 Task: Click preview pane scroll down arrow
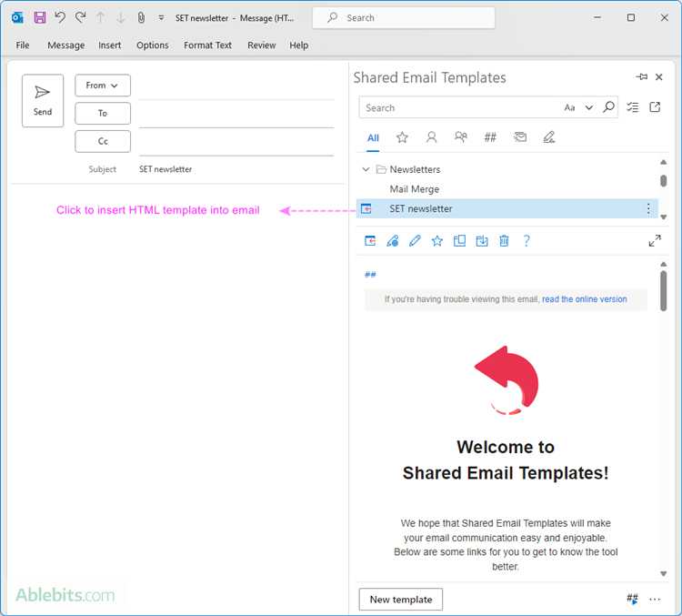[x=663, y=574]
